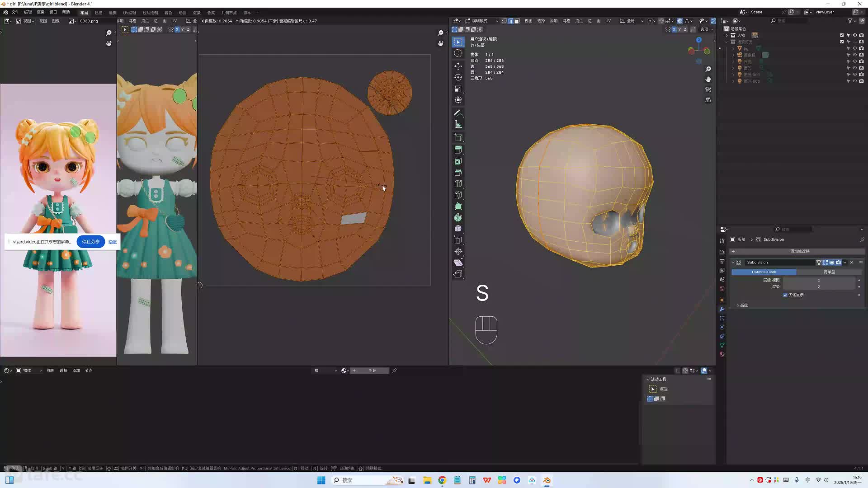This screenshot has height=488, width=868.
Task: Click the hand pan icon in 3D viewport
Action: [x=708, y=79]
